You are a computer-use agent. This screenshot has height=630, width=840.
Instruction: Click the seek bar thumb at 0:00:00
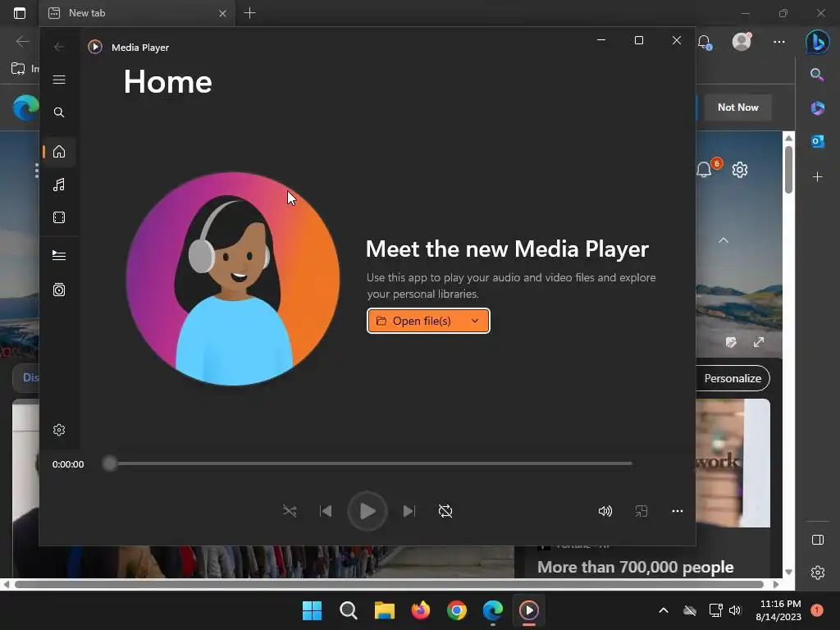pos(110,463)
